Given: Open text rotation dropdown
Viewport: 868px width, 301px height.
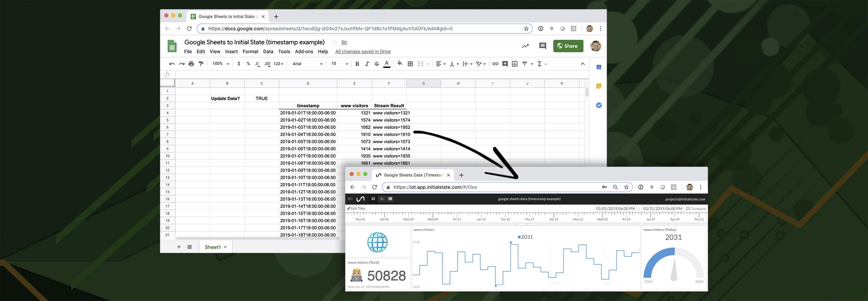Looking at the screenshot, I should pos(481,64).
